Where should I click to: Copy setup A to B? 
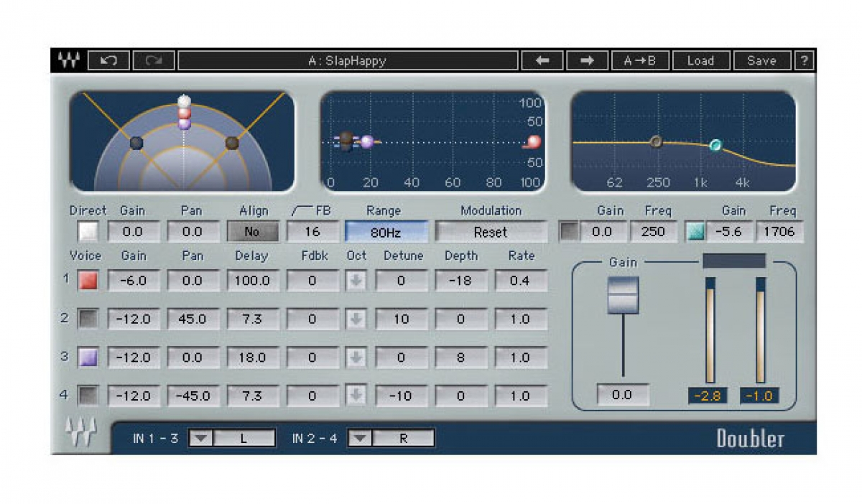[639, 60]
